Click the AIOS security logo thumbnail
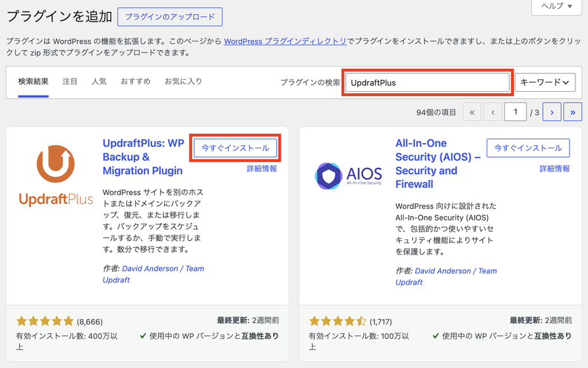Screen dimensions: 588x368 tap(348, 175)
